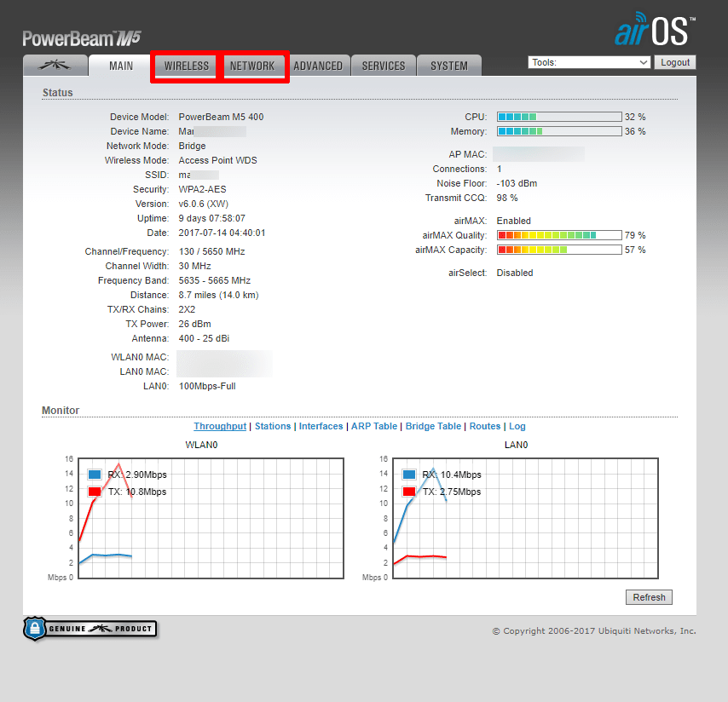The image size is (728, 702).
Task: Click the red TX legend square in LAN0
Action: pos(409,492)
